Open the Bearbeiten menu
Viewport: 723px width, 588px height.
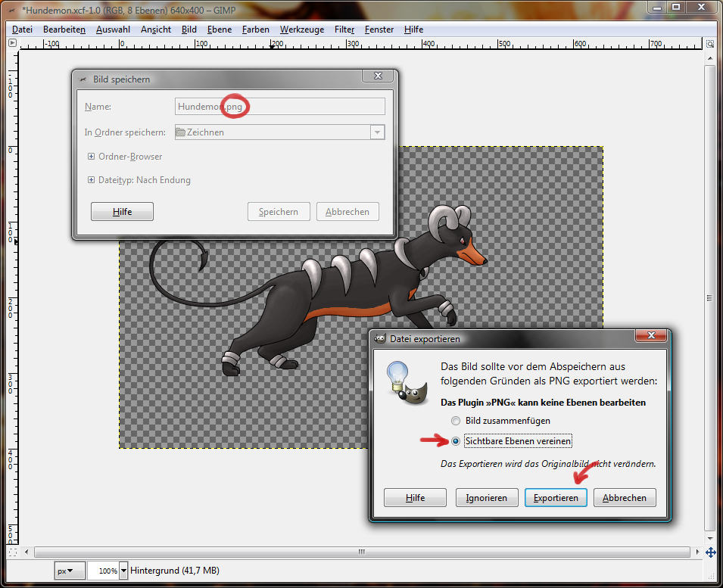pos(64,30)
